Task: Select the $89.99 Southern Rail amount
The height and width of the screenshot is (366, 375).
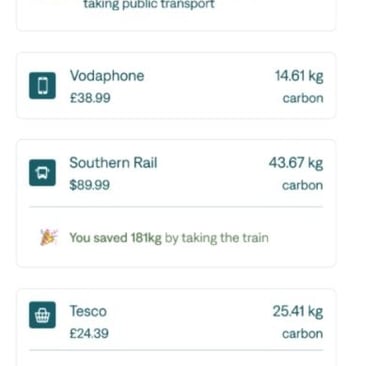Action: [x=89, y=185]
